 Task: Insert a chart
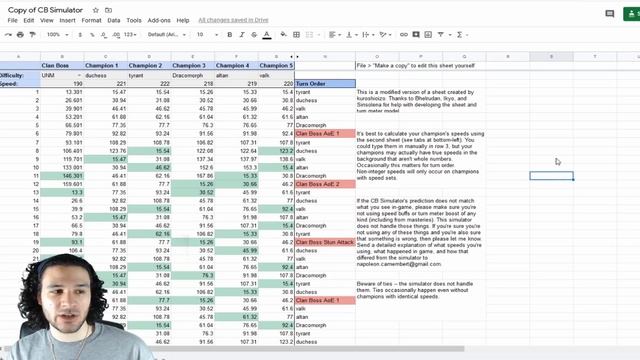pyautogui.click(x=428, y=35)
